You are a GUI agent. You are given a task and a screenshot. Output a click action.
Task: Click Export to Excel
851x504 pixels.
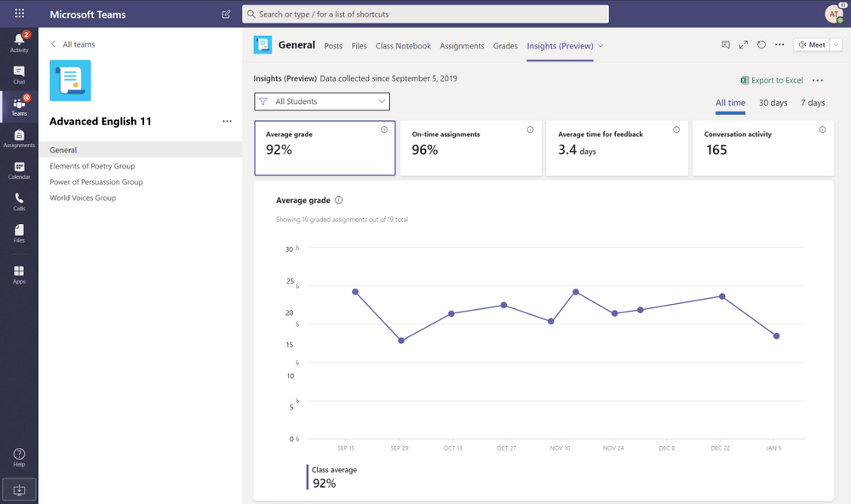pyautogui.click(x=771, y=80)
